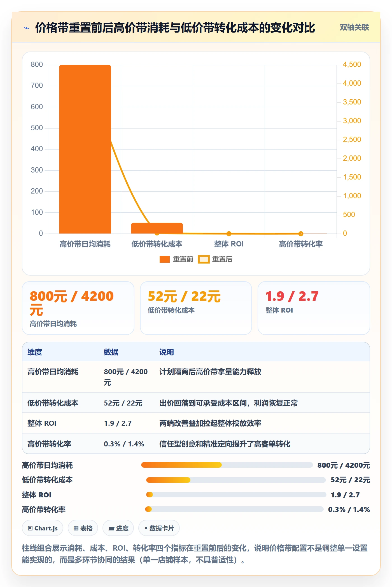Toggle the 重置后 legend swatch
The height and width of the screenshot is (587, 392).
(204, 259)
